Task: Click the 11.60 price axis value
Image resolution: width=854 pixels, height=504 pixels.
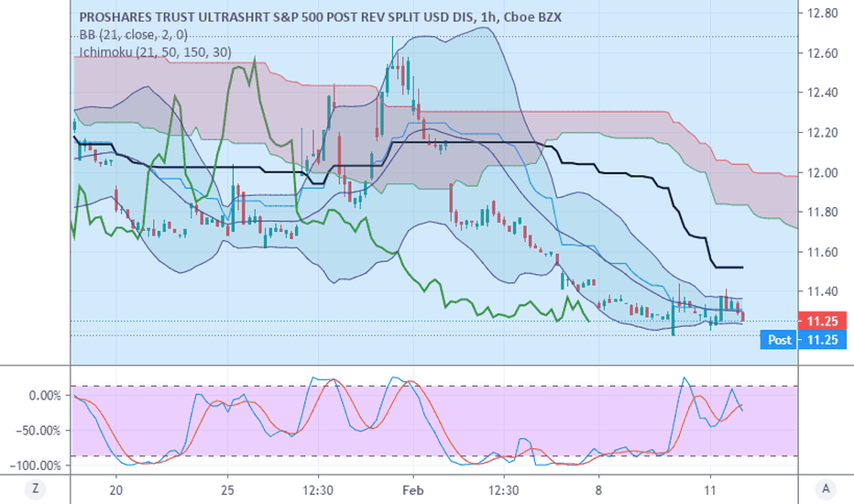Action: pos(823,252)
